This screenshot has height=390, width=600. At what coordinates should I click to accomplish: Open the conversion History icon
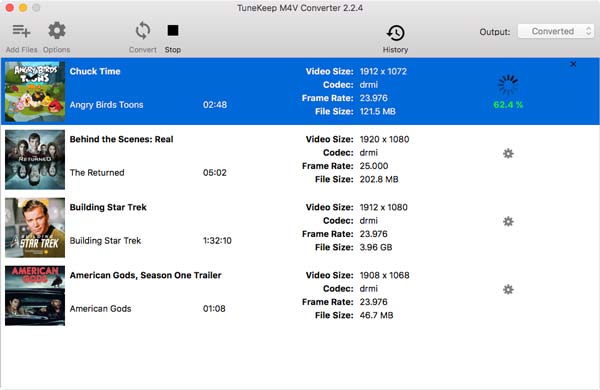[396, 33]
